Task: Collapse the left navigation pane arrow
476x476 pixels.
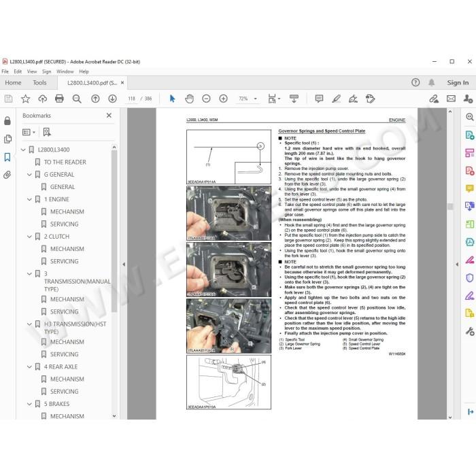Action: point(124,264)
